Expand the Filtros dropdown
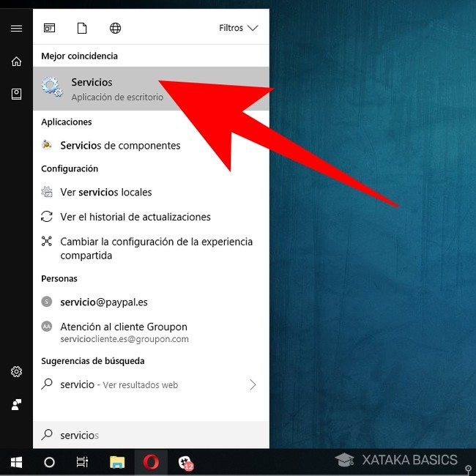Screen dimensions: 476x476 (239, 29)
